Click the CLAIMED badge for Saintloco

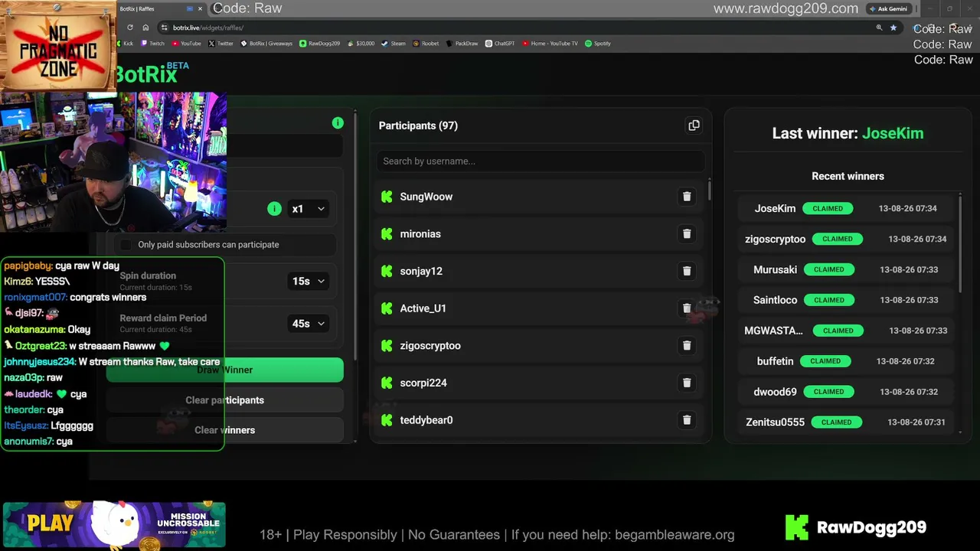[829, 300]
